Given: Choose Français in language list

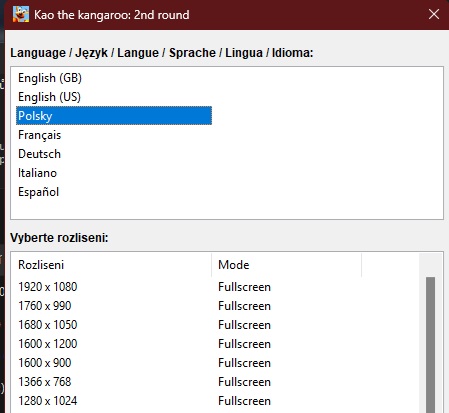Looking at the screenshot, I should coord(40,135).
